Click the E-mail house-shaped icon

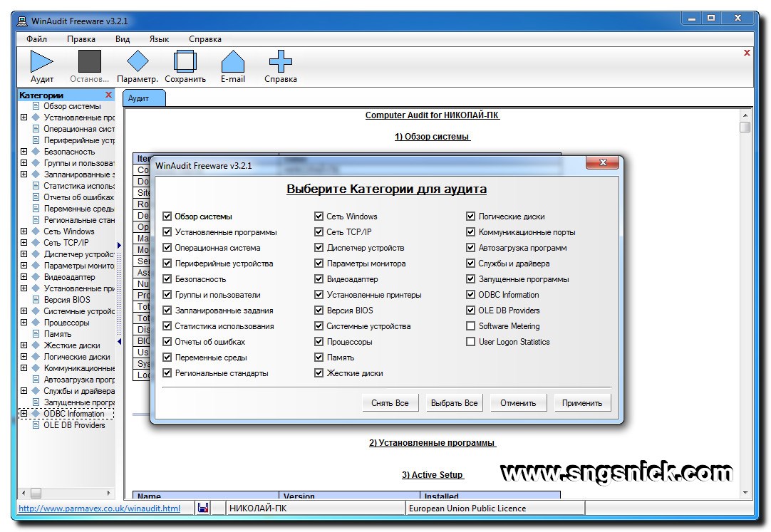pos(232,61)
